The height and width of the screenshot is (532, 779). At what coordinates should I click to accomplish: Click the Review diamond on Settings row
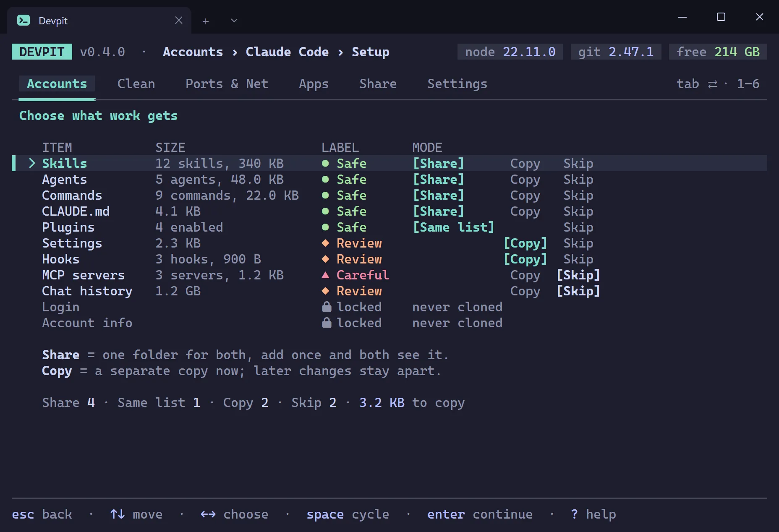pyautogui.click(x=325, y=243)
